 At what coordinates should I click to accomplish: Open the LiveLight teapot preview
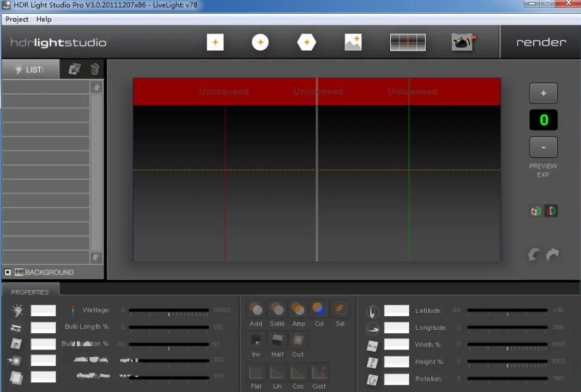tap(463, 42)
